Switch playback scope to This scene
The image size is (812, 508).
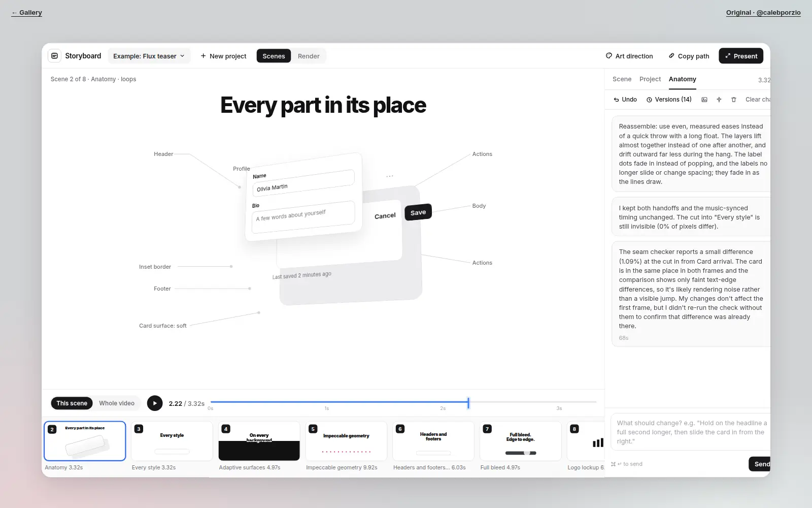[72, 403]
